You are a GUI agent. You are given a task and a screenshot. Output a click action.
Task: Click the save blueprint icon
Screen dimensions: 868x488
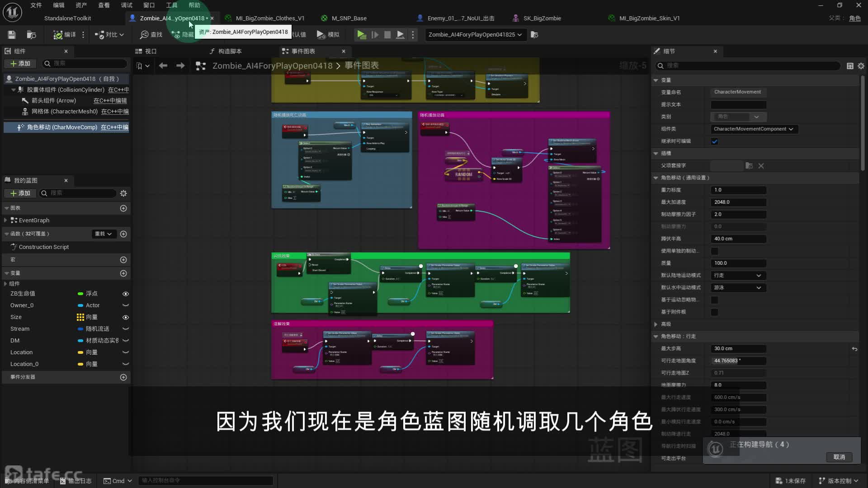tap(12, 35)
